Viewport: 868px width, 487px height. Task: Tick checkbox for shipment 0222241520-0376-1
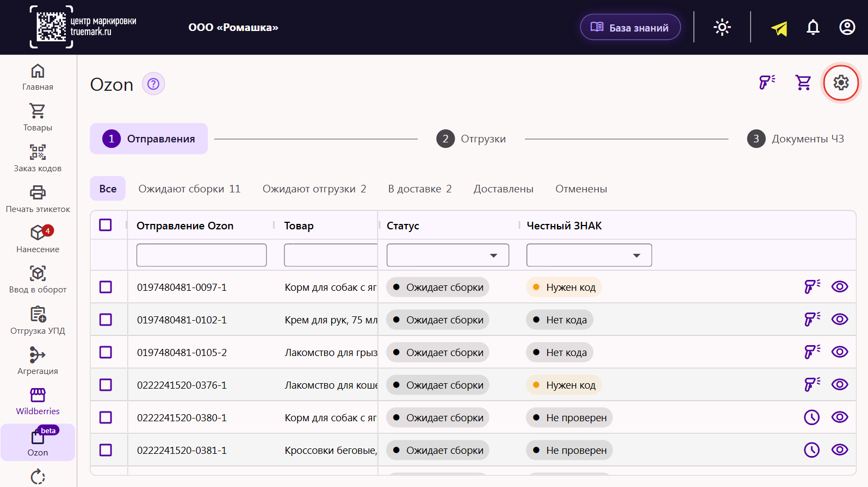click(x=106, y=385)
